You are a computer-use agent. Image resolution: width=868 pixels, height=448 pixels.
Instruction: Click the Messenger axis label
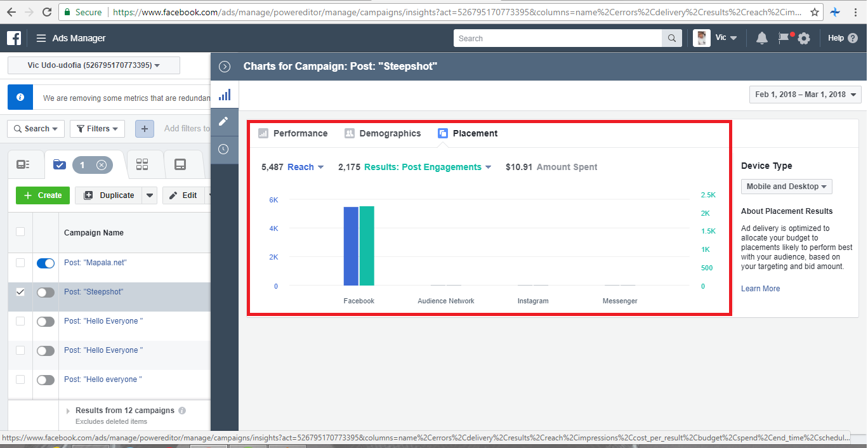pyautogui.click(x=620, y=301)
